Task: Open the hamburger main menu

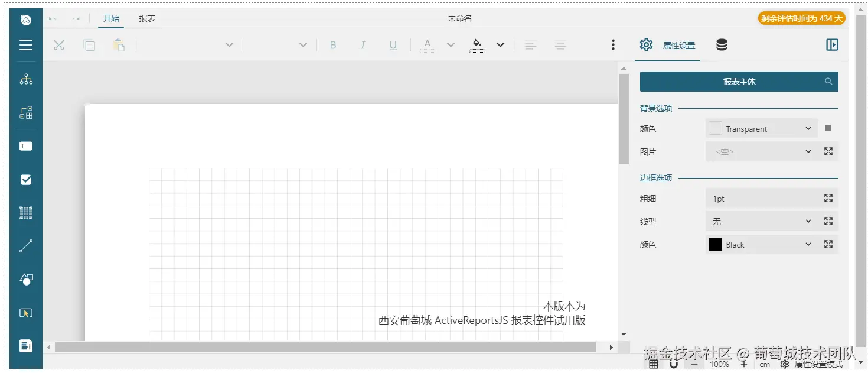Action: [26, 45]
